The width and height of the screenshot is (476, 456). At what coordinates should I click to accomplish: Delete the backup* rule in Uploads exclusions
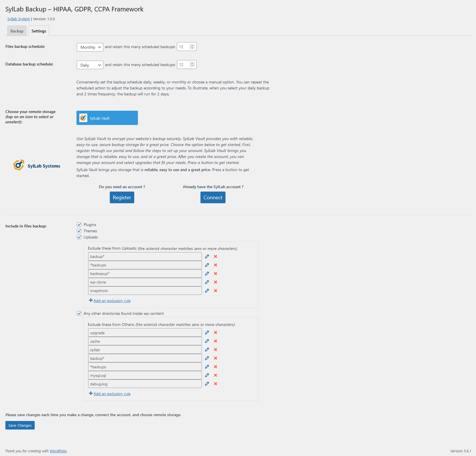(x=216, y=256)
